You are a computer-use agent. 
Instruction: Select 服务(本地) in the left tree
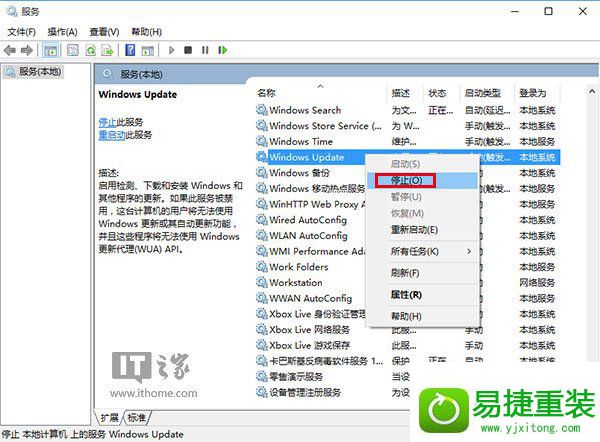tap(33, 72)
